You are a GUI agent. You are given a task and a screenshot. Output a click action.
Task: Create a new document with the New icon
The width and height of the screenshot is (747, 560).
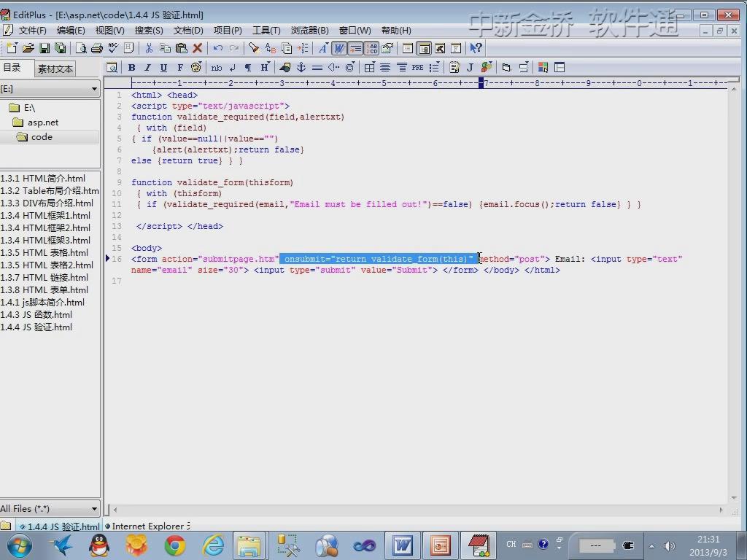pos(12,48)
